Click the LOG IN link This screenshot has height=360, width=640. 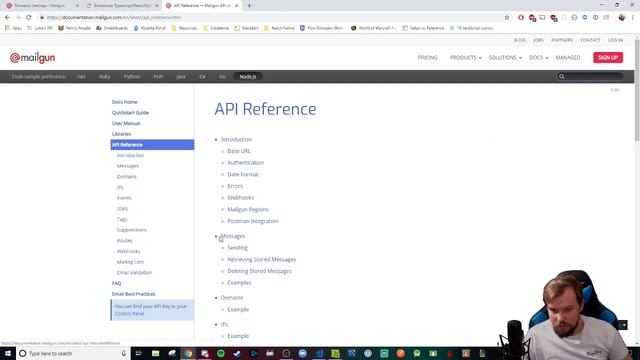click(x=615, y=40)
